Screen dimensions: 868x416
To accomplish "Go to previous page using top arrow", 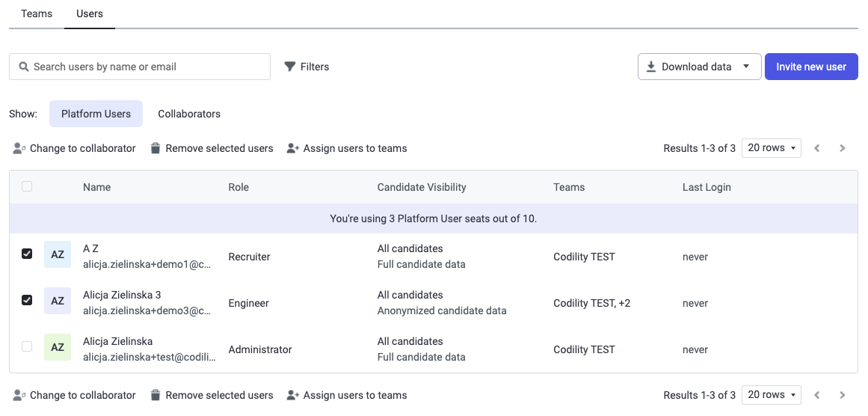I will (816, 148).
